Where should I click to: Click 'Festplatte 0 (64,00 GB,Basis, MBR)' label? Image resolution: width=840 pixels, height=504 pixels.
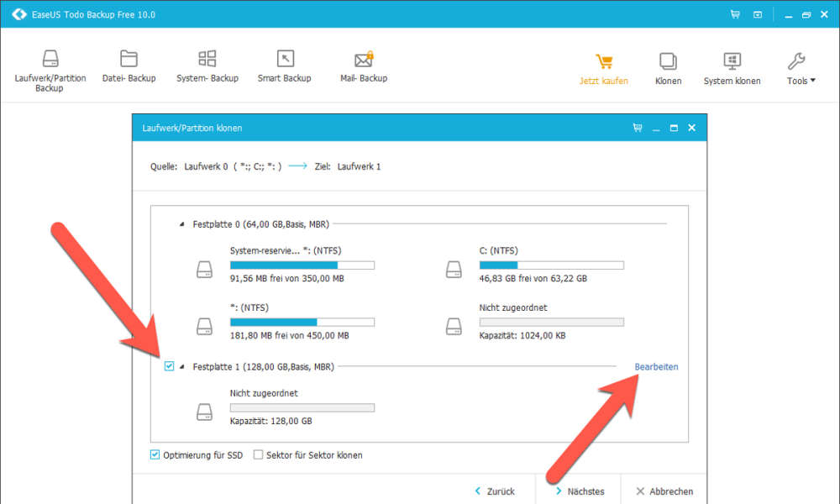point(261,224)
